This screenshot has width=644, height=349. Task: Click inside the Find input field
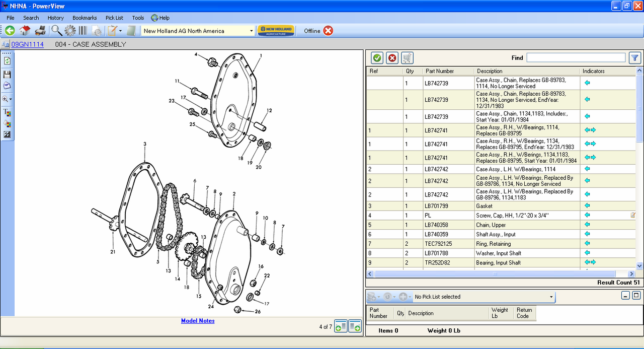point(576,58)
